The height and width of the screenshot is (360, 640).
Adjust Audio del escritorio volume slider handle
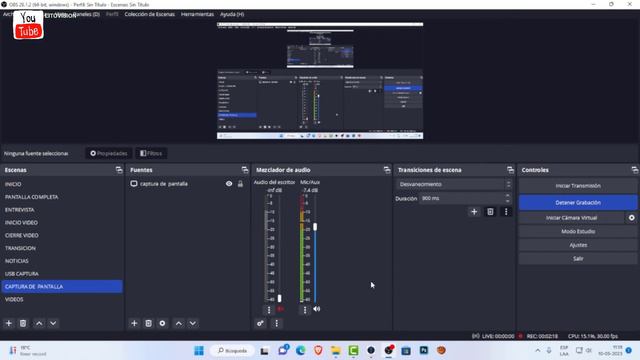(279, 298)
